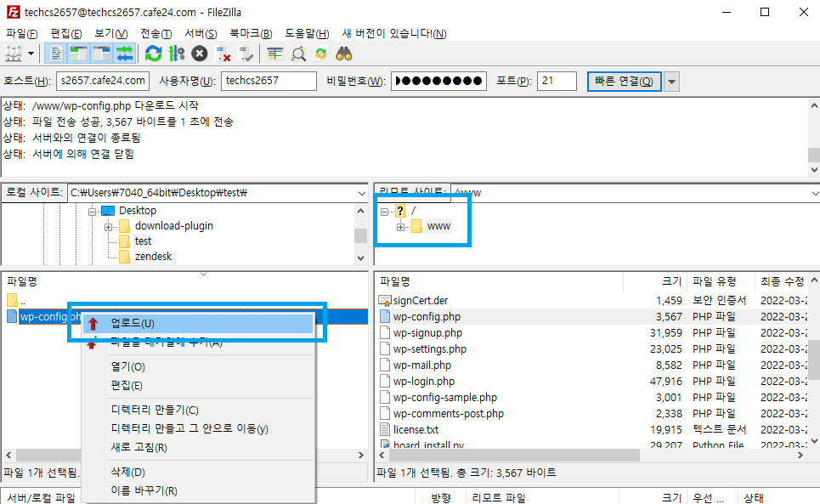Open the Site Manager dropdown arrow
This screenshot has width=820, height=504.
coord(32,54)
